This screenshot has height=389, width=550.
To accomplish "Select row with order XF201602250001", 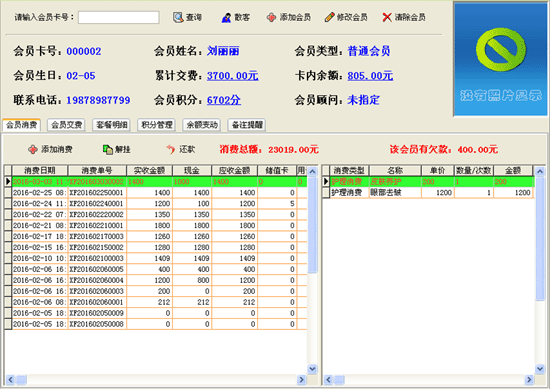I will click(155, 193).
